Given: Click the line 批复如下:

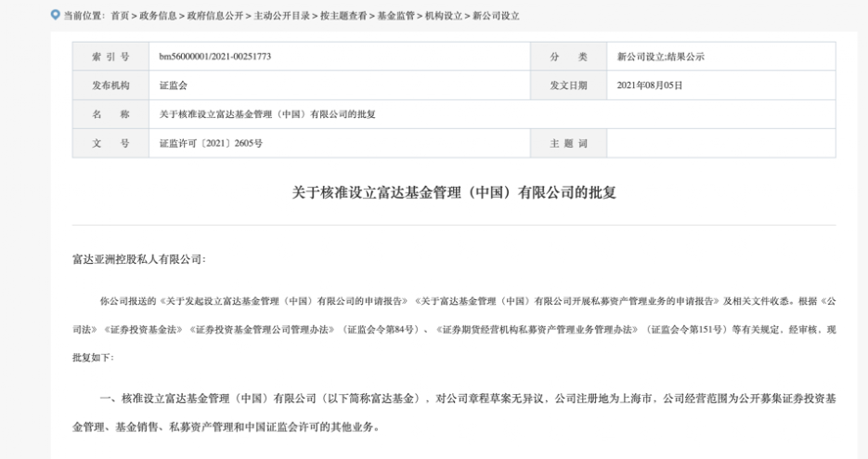Looking at the screenshot, I should click(93, 358).
